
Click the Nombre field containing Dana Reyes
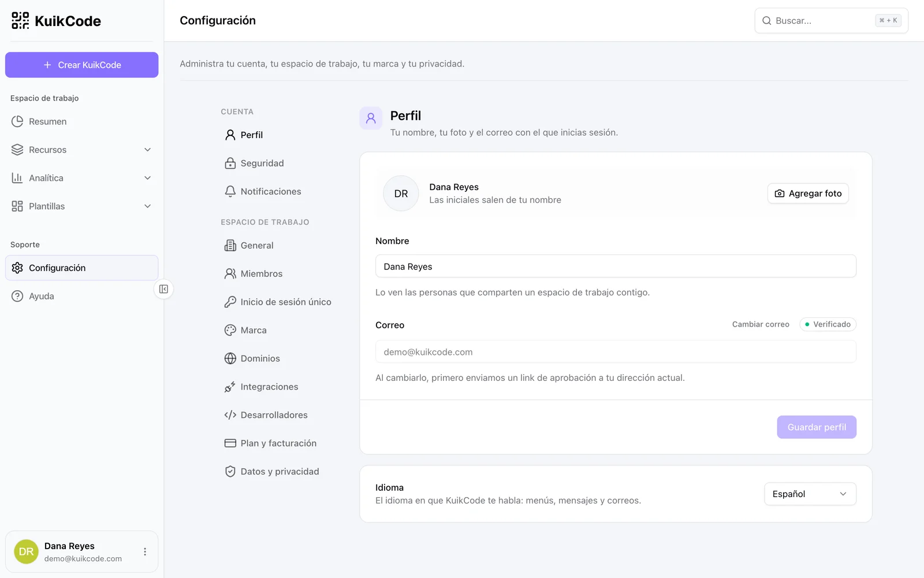(616, 266)
